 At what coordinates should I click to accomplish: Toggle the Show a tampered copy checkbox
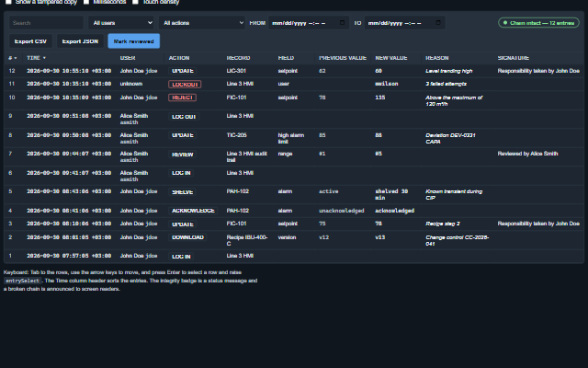(8, 2)
